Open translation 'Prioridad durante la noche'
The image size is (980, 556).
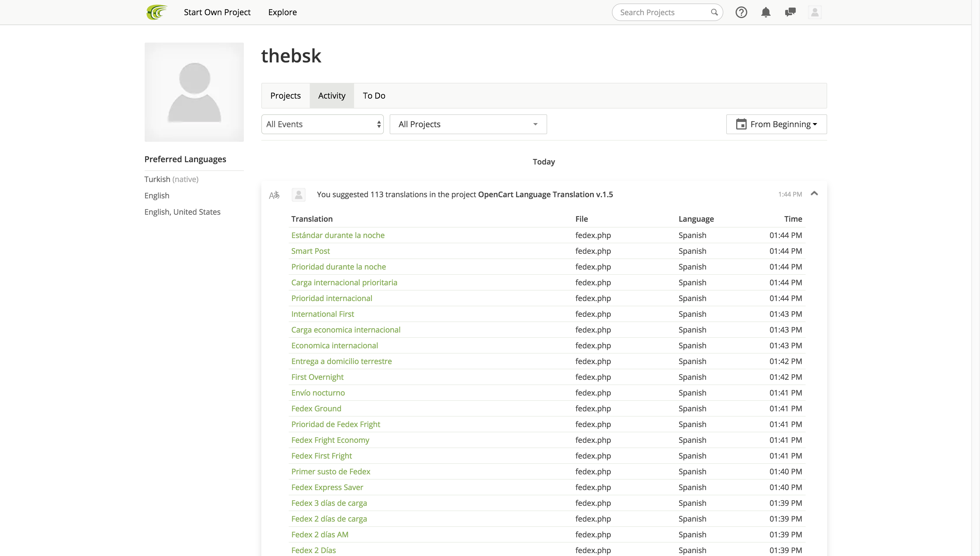338,267
